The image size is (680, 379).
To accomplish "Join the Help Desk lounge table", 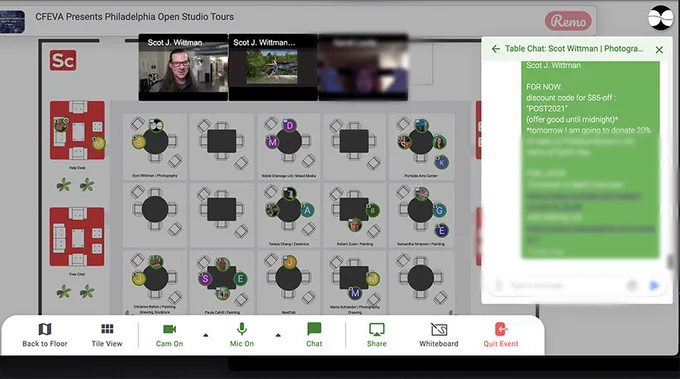I will coord(77,130).
